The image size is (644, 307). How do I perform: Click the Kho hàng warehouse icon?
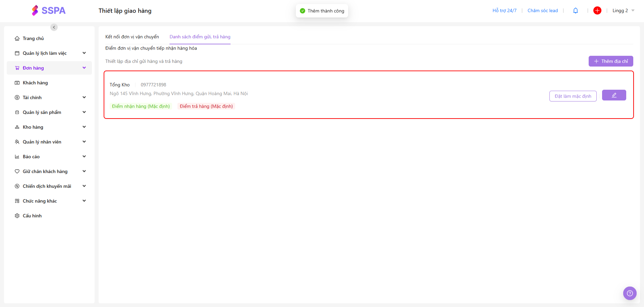pos(17,127)
